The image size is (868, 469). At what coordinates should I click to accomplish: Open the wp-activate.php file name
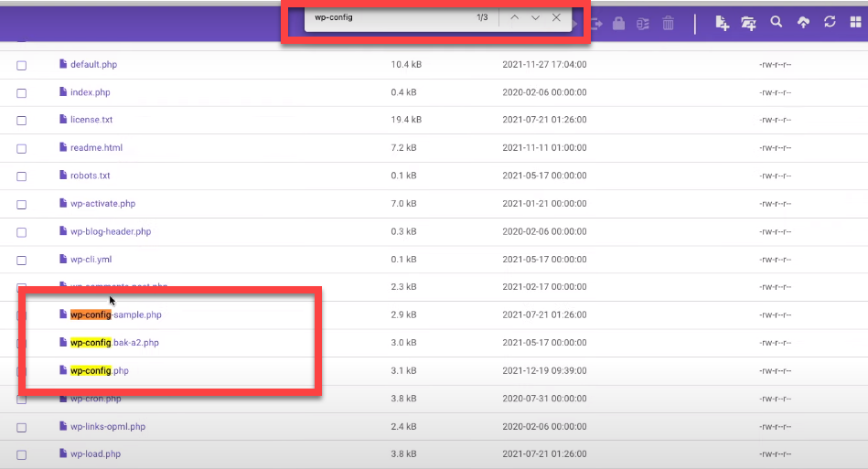(103, 204)
